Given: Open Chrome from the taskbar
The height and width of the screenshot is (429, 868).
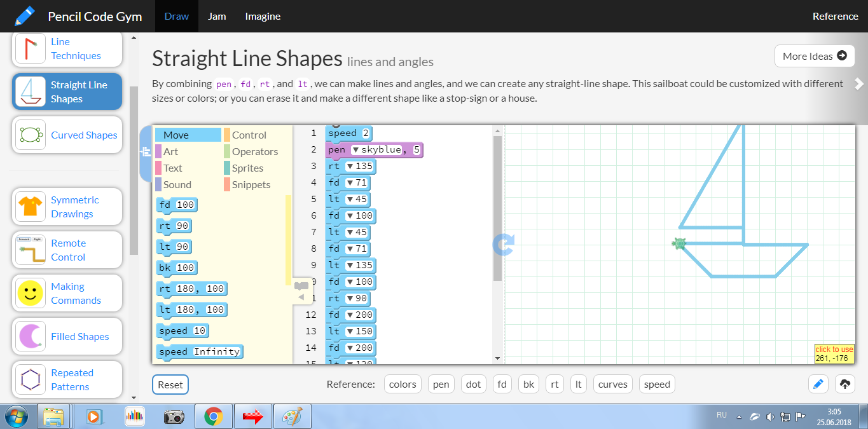Looking at the screenshot, I should [x=213, y=417].
